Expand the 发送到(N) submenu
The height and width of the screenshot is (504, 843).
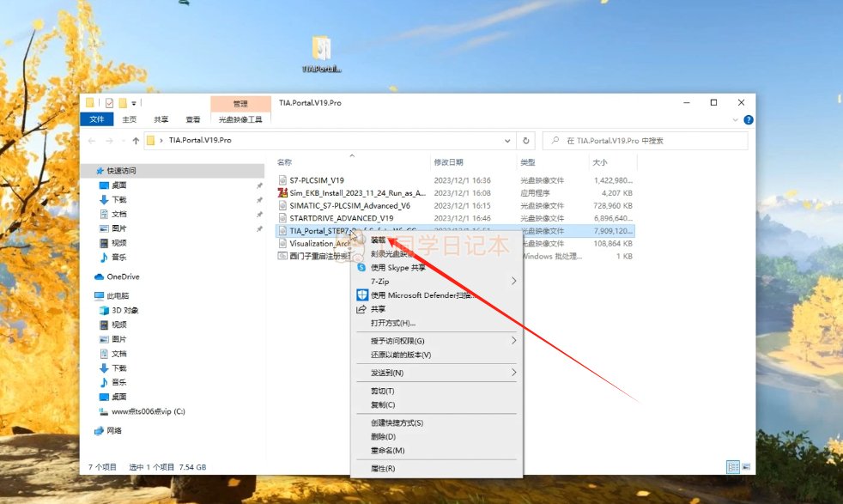436,373
